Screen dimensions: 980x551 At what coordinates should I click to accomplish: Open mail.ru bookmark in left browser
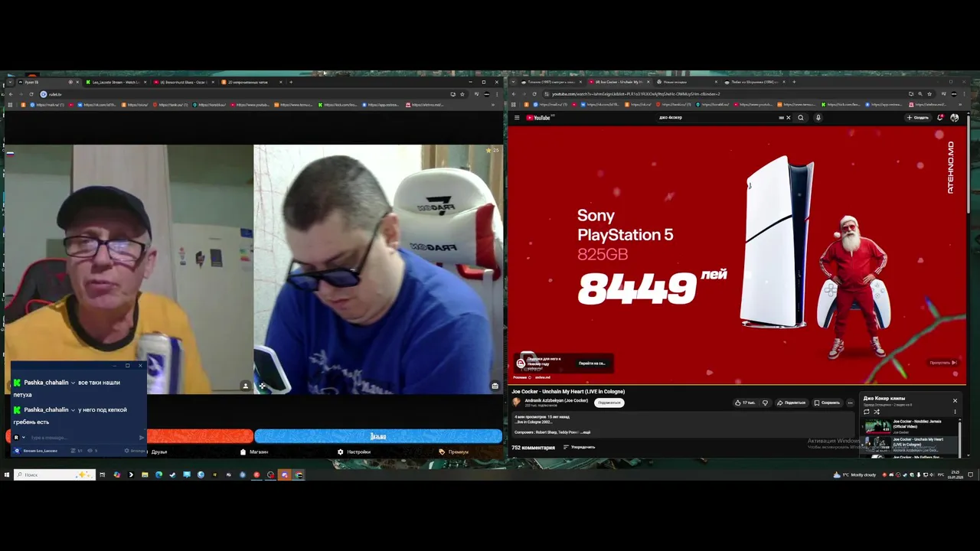point(47,105)
